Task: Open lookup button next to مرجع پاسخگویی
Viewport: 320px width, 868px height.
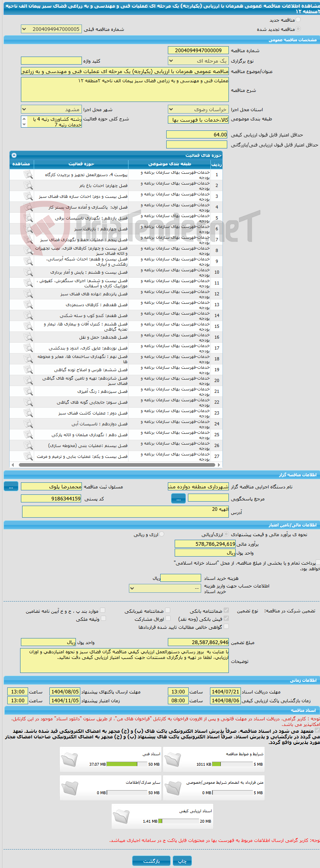Action: click(x=178, y=498)
